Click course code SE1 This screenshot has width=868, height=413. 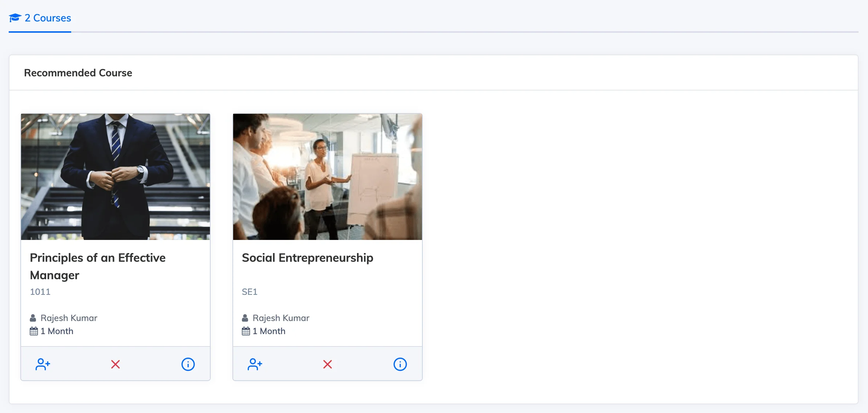click(x=250, y=292)
